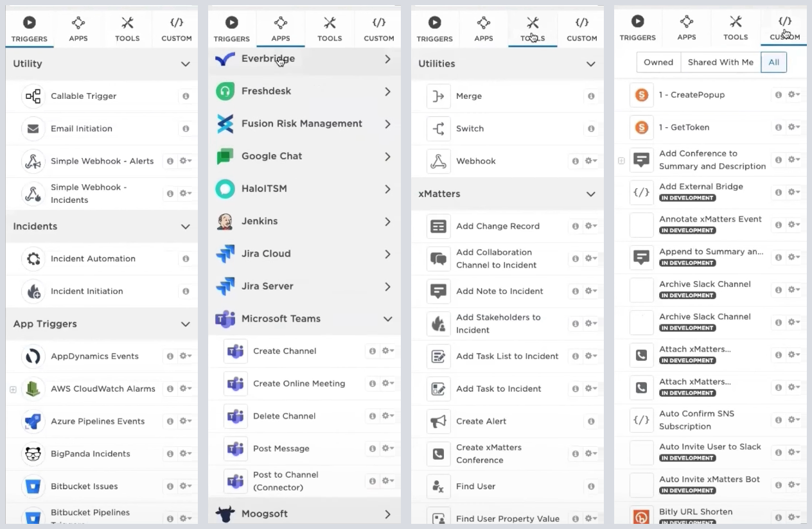Select the All filter
Screen dimensions: 812x529
tap(773, 62)
